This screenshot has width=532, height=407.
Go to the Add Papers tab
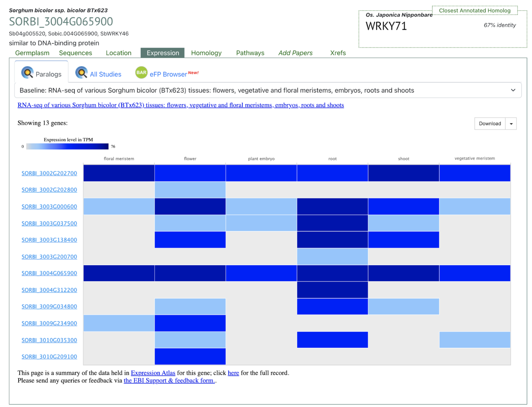[x=295, y=53]
